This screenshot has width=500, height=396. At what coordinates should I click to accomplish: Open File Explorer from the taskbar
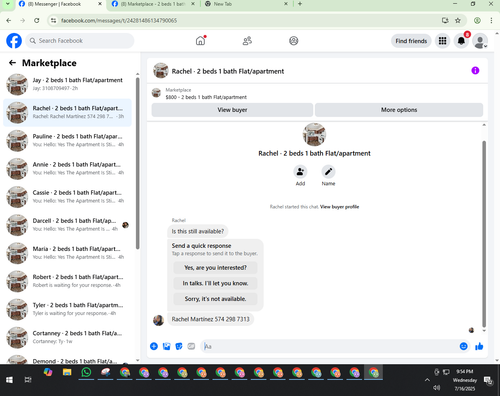pos(67,372)
